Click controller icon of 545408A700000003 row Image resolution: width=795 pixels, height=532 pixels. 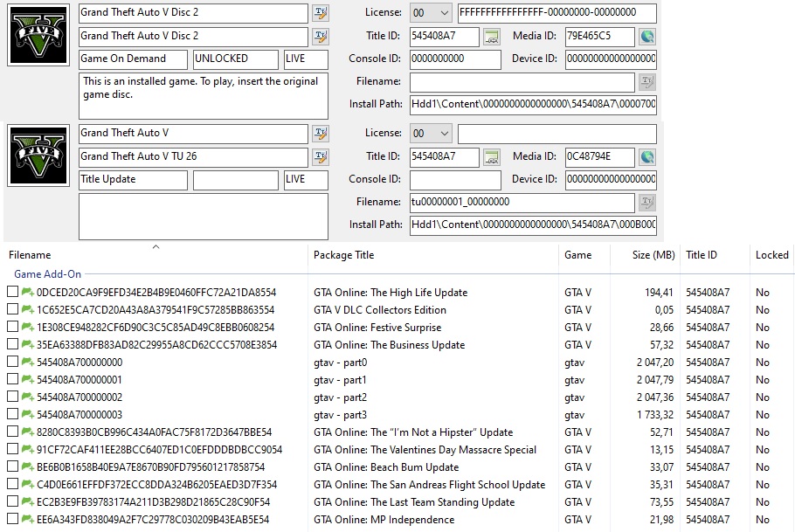click(27, 414)
